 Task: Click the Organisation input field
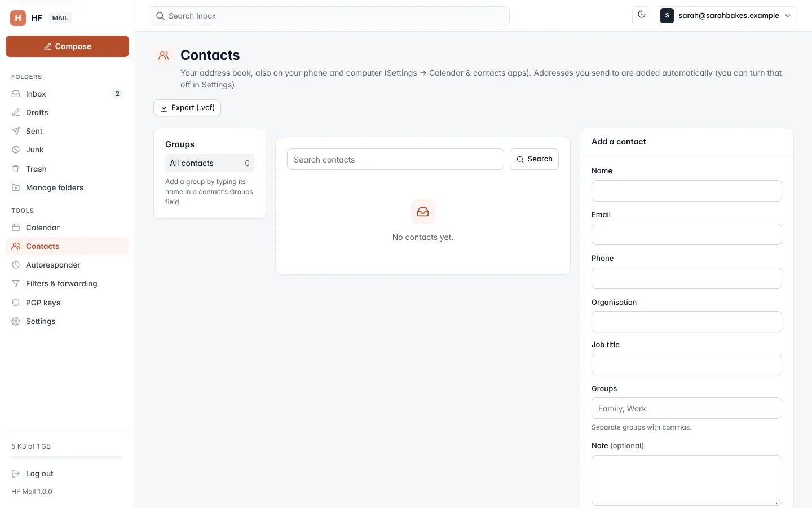(x=687, y=322)
